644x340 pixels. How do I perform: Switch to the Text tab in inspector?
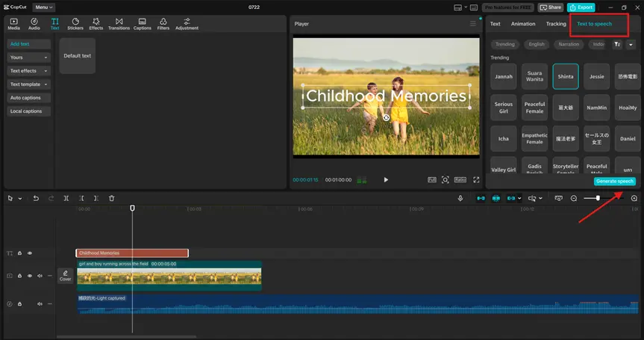495,24
